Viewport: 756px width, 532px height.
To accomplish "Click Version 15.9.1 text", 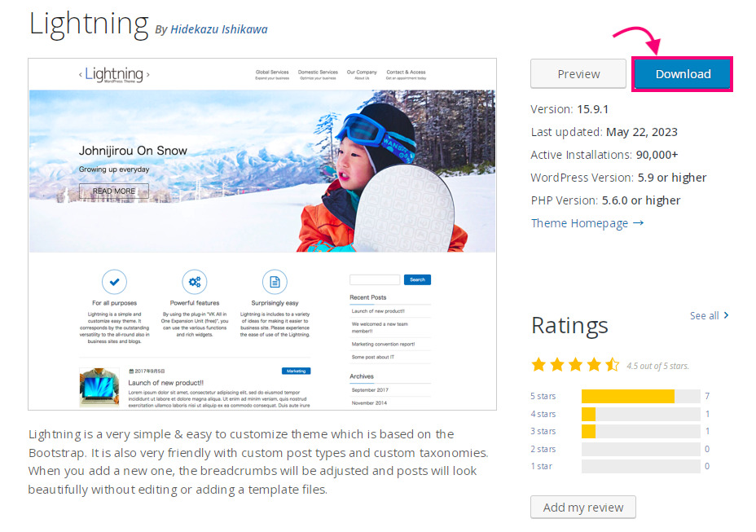I will coord(569,109).
